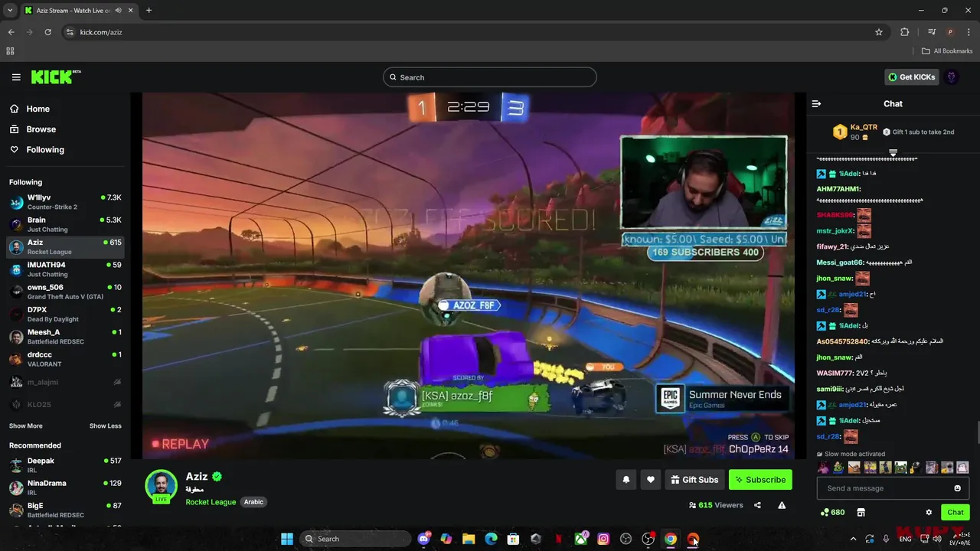Open the tab search dropdown arrow
The height and width of the screenshot is (551, 980).
tap(10, 11)
